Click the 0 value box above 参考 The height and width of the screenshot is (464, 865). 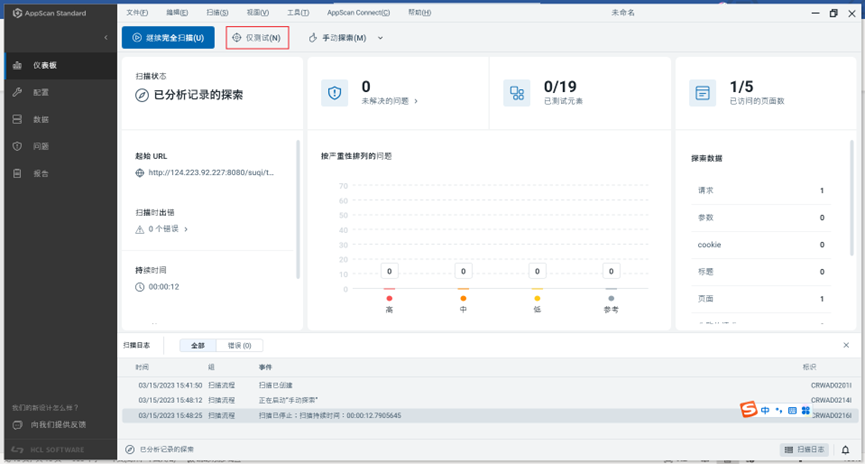[x=611, y=271]
